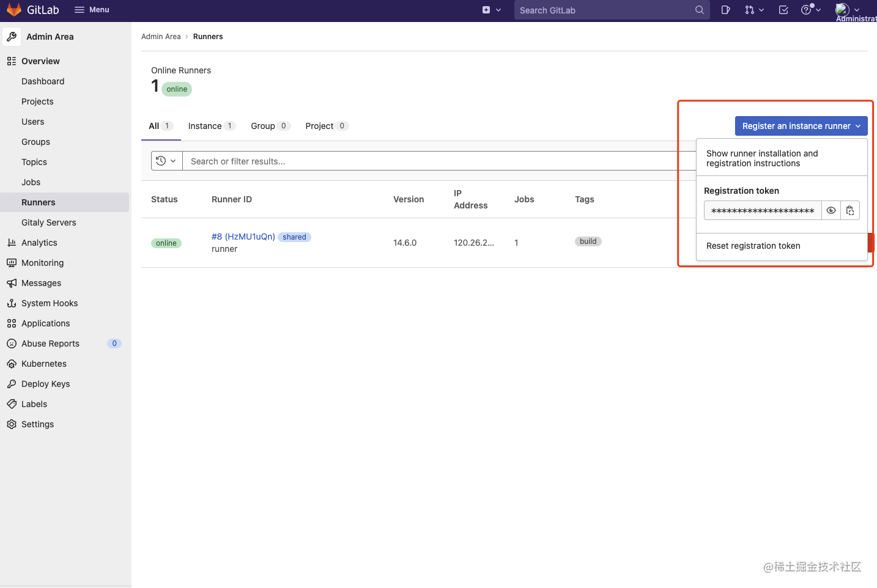This screenshot has width=877, height=588.
Task: Reveal the registration token with the eye icon
Action: 831,210
